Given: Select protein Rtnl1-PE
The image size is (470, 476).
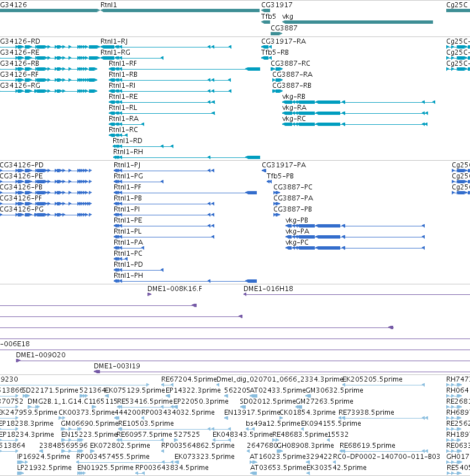Looking at the screenshot, I should pos(164,226).
